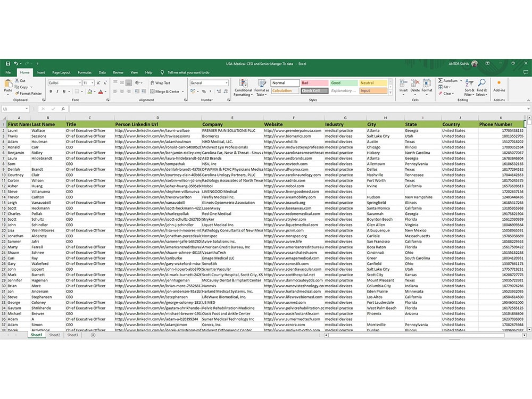The width and height of the screenshot is (532, 399).
Task: Click the Format Painter brush
Action: point(17,93)
